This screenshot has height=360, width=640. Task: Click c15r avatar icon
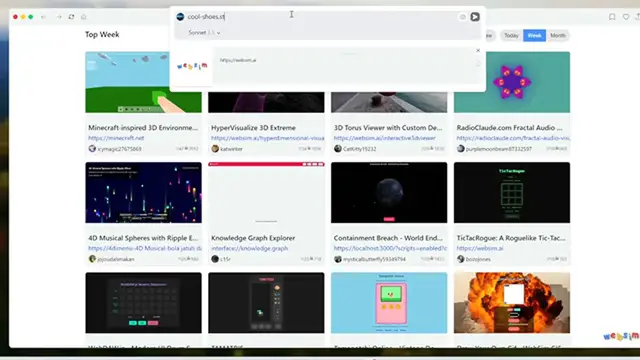pyautogui.click(x=215, y=259)
